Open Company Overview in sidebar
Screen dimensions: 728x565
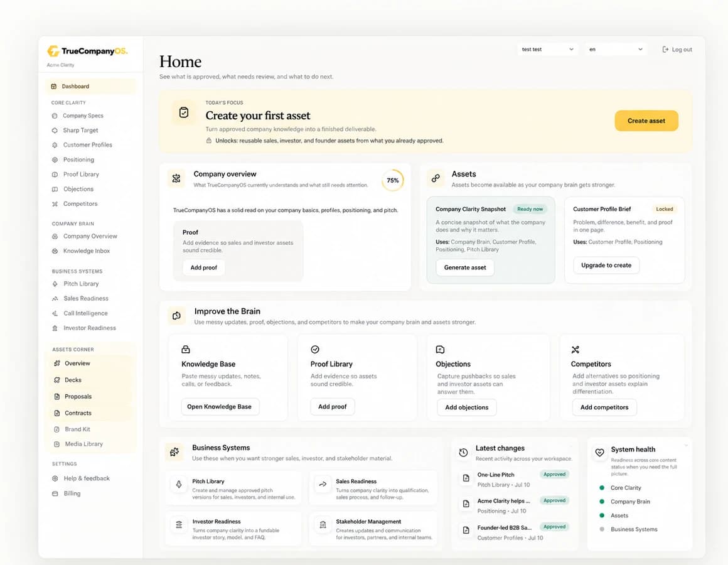click(x=90, y=236)
